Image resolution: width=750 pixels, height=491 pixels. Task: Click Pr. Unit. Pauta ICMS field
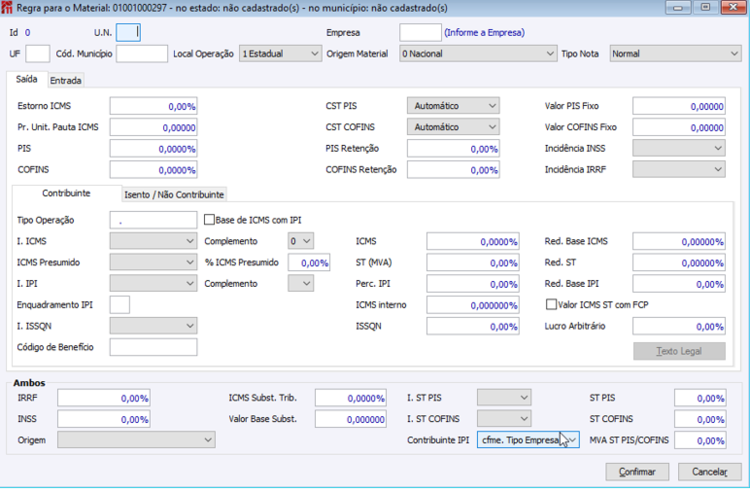(x=153, y=128)
